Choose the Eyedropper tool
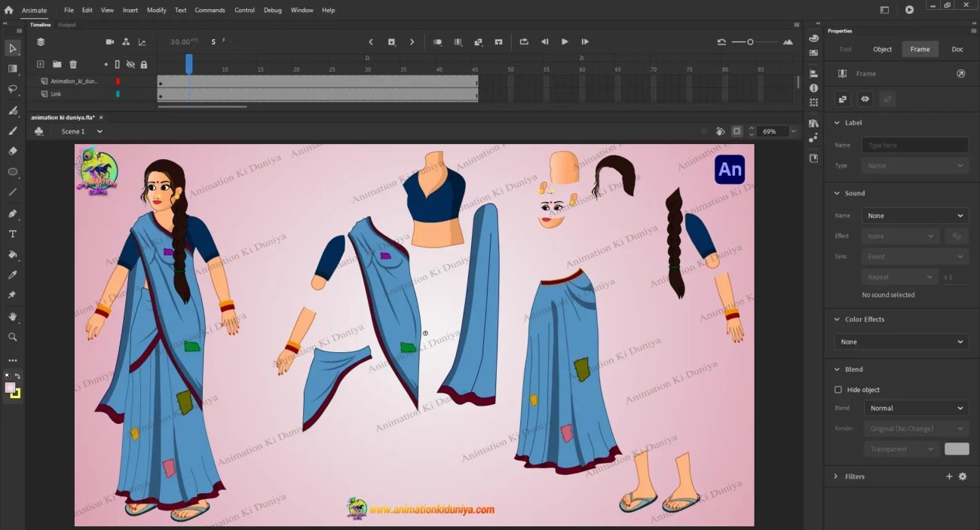The image size is (980, 530). (x=13, y=275)
